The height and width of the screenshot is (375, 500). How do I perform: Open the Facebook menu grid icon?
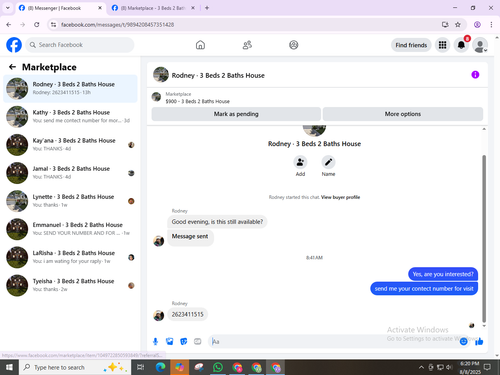442,45
